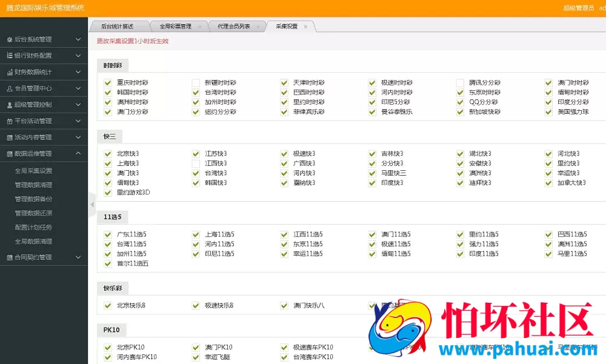Open the 代理会员列表 tab
Screen dimensions: 606x364
234,27
